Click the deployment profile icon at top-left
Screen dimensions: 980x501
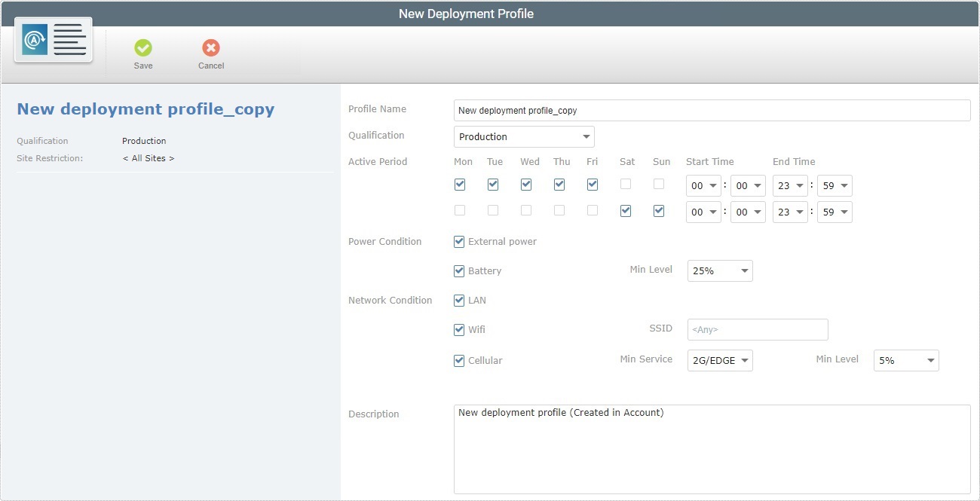coord(52,40)
